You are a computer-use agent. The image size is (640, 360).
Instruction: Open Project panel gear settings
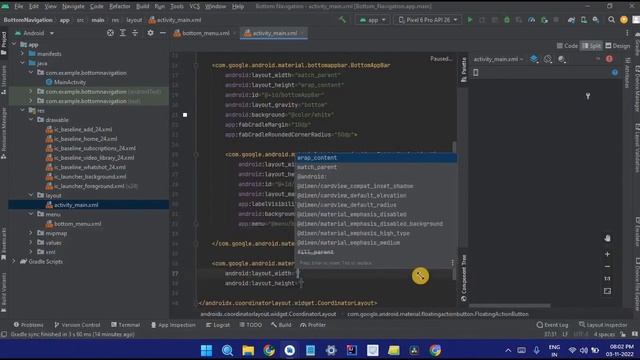tap(150, 33)
